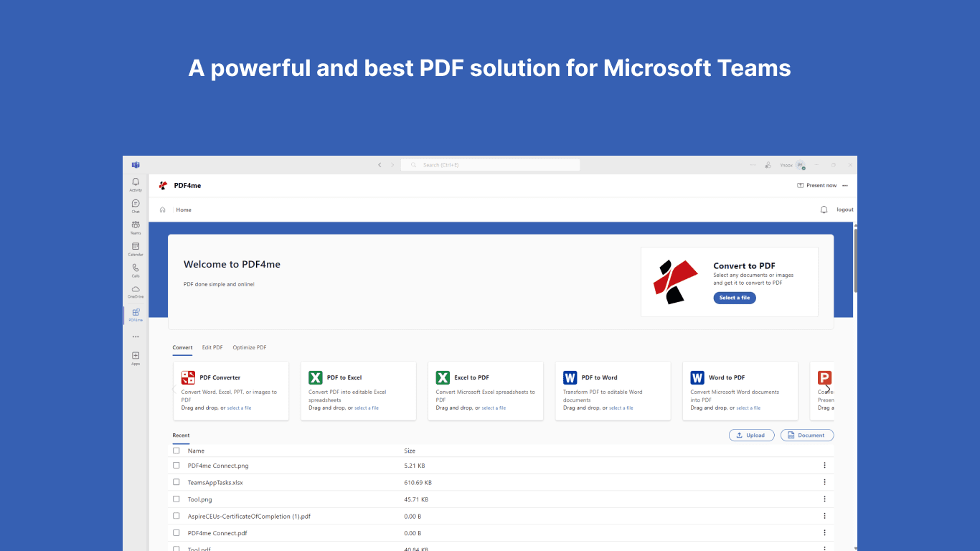The width and height of the screenshot is (980, 551).
Task: Click file name AspireCEUs-CertificateOfCompletion (1).pdf
Action: (x=249, y=516)
